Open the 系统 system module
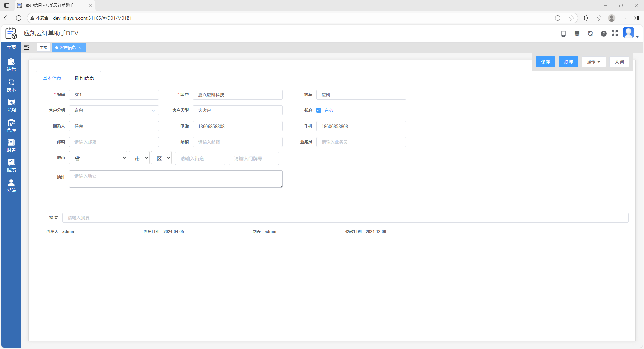 (x=11, y=186)
